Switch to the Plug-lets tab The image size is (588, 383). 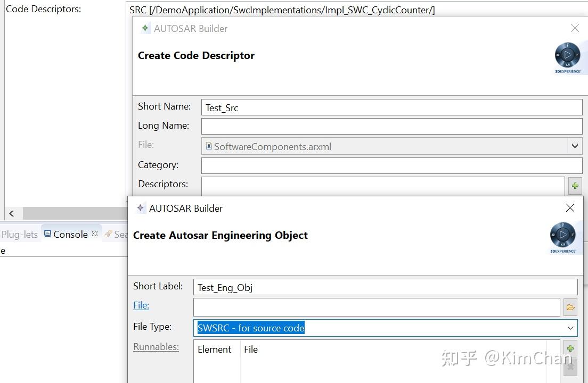tap(20, 234)
